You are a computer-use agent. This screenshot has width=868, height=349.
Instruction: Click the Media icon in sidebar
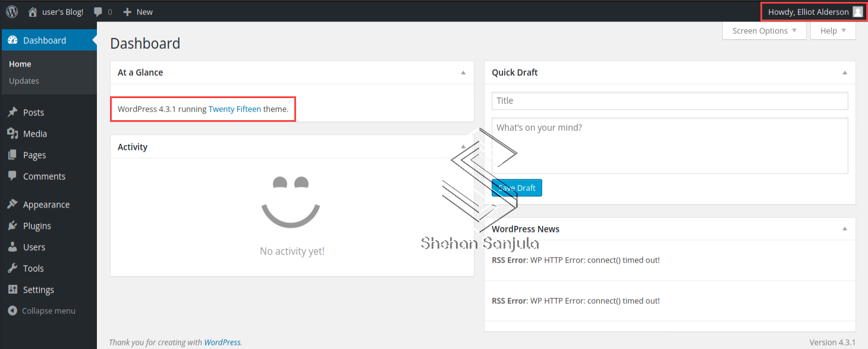pos(12,134)
